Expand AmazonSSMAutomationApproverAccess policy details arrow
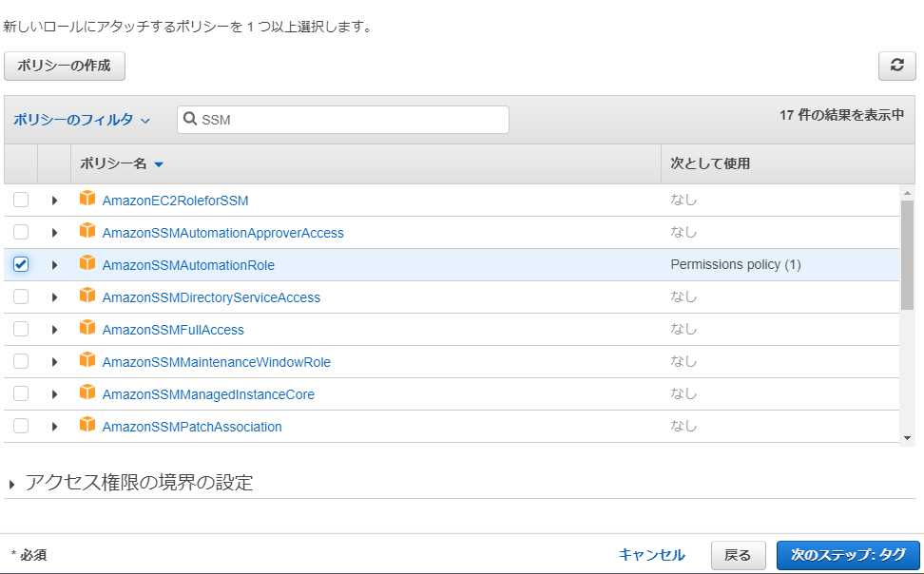 [54, 233]
